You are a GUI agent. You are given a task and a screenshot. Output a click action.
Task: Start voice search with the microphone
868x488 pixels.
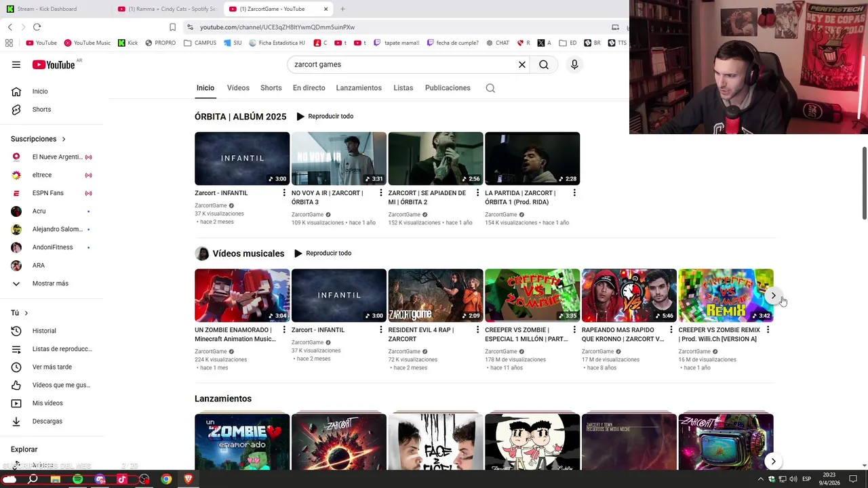(574, 64)
